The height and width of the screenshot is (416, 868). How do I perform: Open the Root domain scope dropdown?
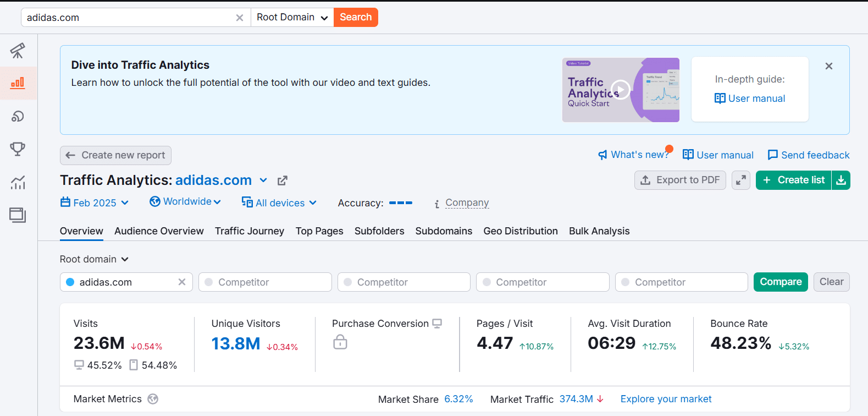[x=94, y=259]
